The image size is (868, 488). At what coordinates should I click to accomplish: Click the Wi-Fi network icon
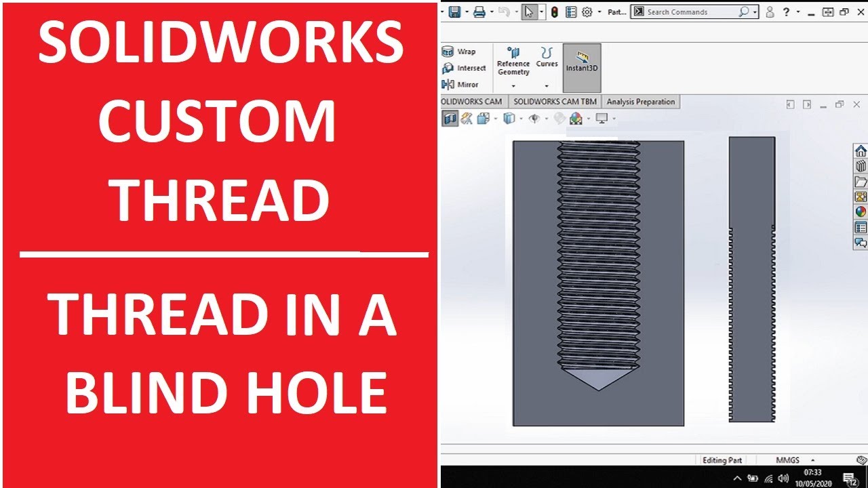point(768,479)
